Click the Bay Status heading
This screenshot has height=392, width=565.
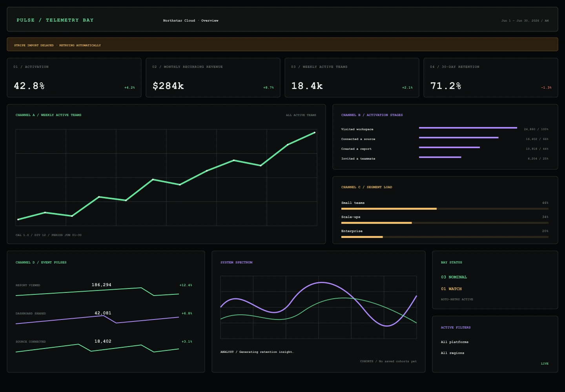[452, 262]
